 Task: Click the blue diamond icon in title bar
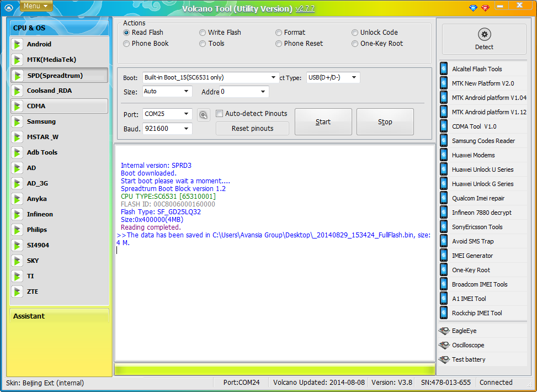pos(473,8)
